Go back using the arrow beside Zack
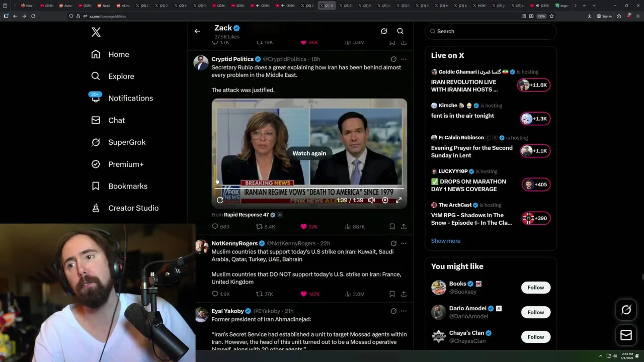The height and width of the screenshot is (362, 644). point(197,31)
